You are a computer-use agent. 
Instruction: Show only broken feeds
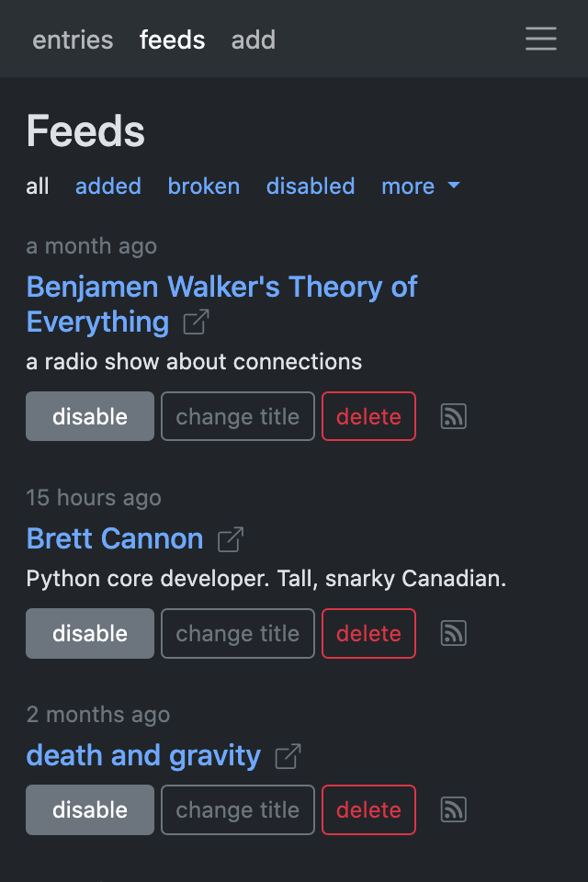click(203, 187)
